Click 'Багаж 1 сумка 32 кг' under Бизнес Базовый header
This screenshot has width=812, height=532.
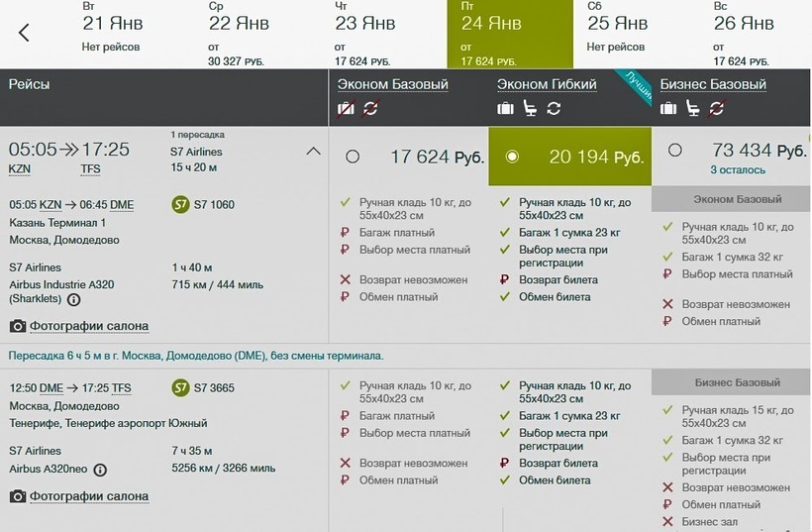pos(732,440)
